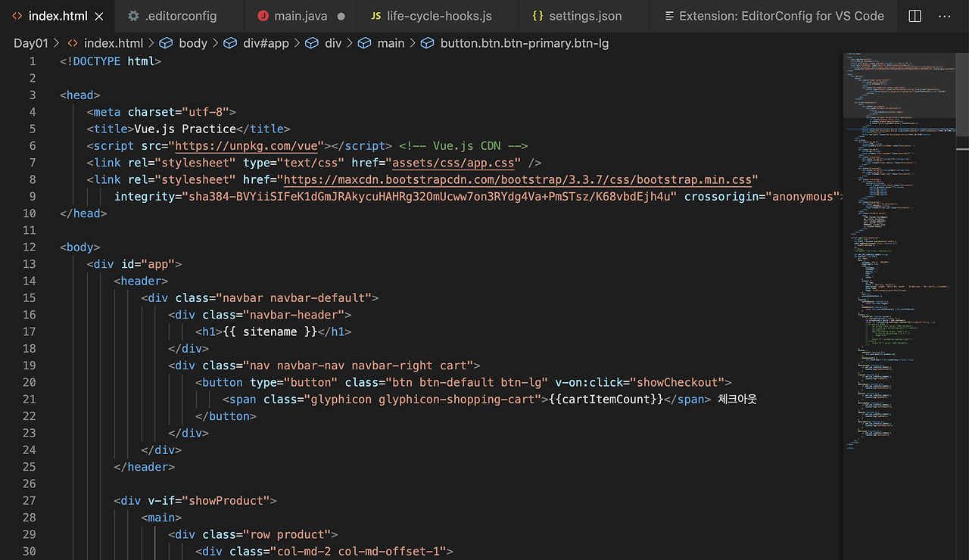Click the DOCTYPE html text

111,61
